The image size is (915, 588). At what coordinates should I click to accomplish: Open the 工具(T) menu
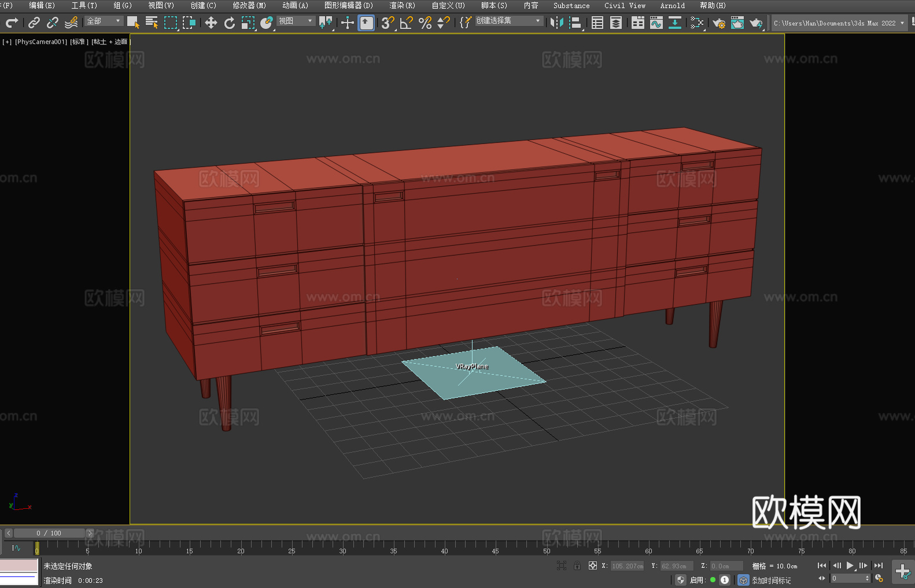tap(84, 5)
